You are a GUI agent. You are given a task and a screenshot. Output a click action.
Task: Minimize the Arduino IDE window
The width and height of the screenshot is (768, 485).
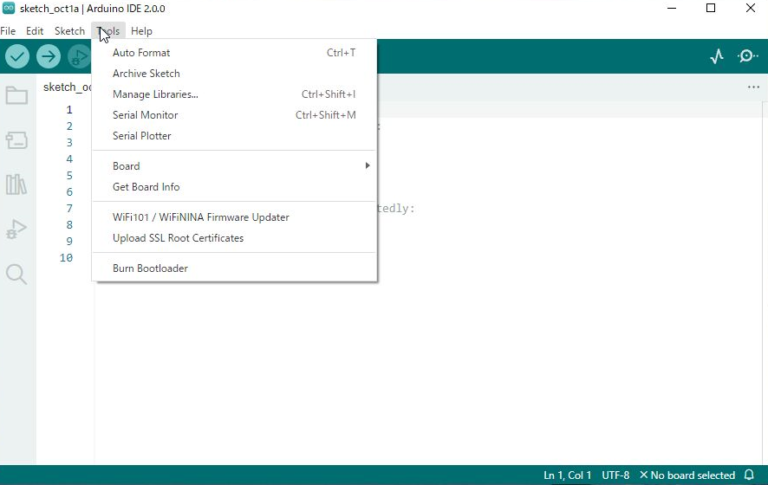[672, 8]
